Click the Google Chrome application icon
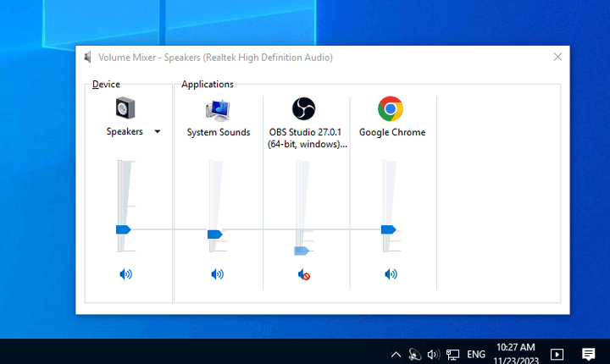610x364 pixels. point(391,108)
